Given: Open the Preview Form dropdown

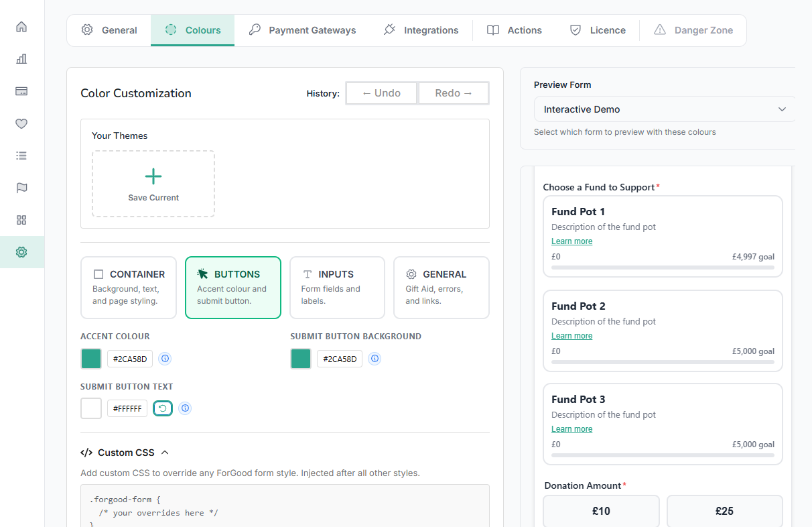Looking at the screenshot, I should (665, 109).
